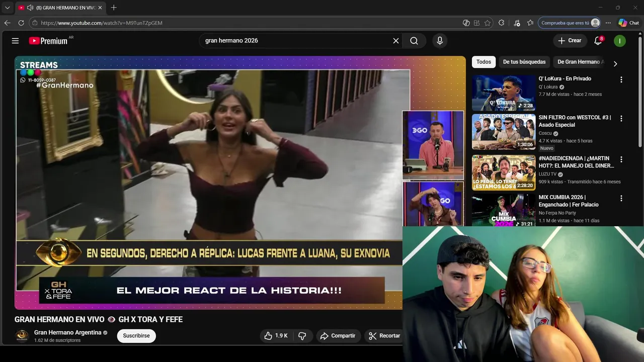Screen dimensions: 644x362
Task: Add page to favorites star icon
Action: click(x=488, y=23)
